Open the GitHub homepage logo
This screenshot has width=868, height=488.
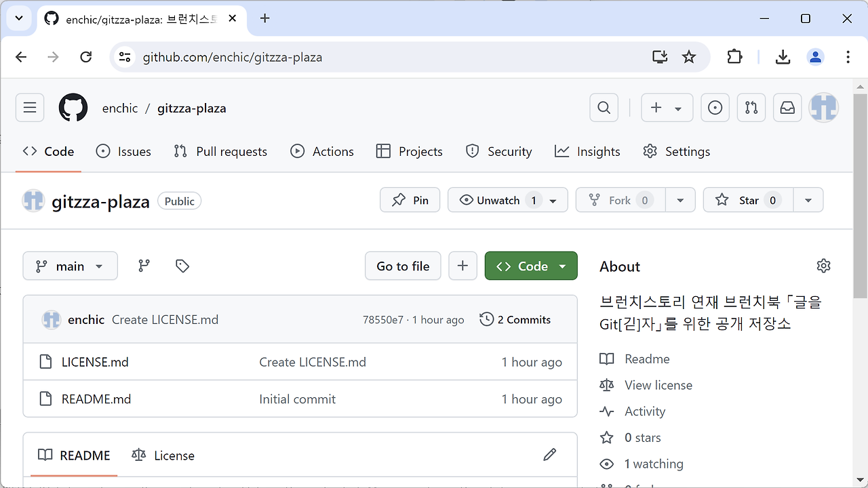click(73, 108)
